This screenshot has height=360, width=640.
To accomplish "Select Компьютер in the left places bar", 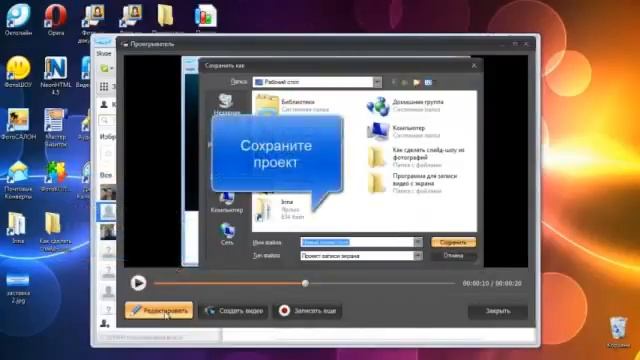I will 227,203.
